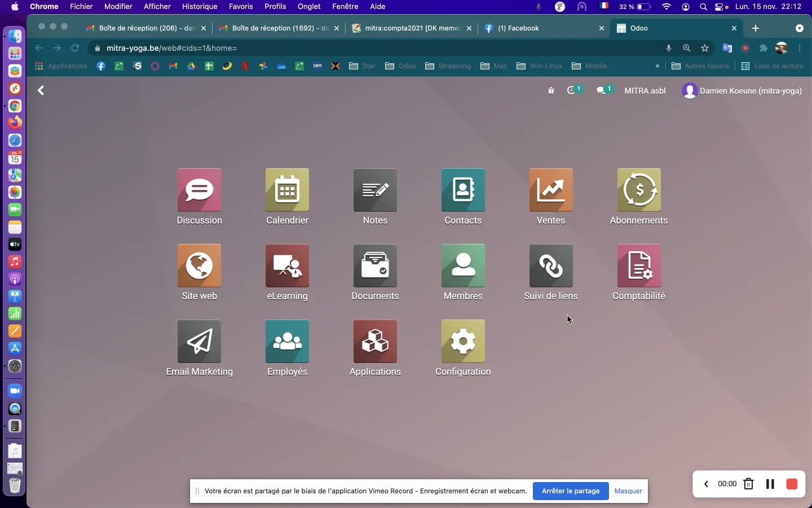
Task: Show activities clock notifications
Action: (574, 90)
